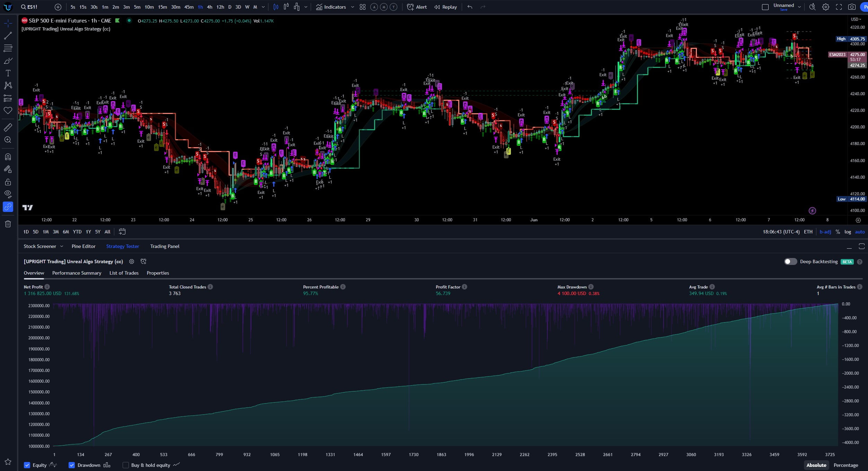Switch to the 5m timeframe

(137, 7)
